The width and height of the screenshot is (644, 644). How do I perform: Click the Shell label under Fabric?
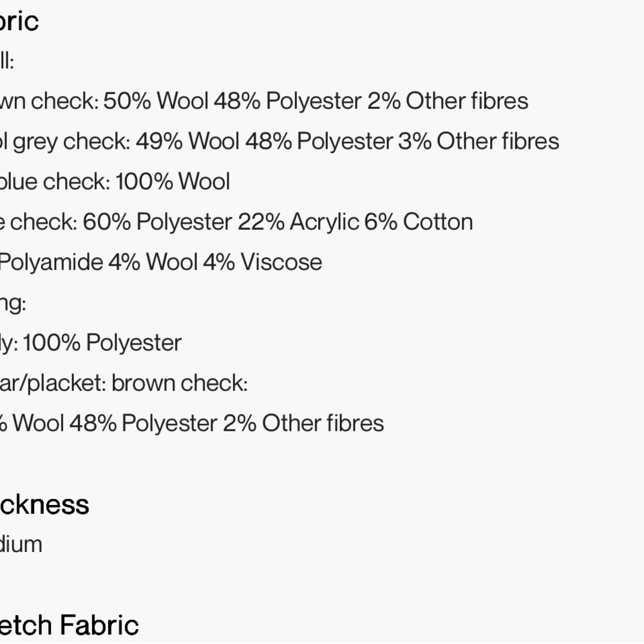[6, 62]
